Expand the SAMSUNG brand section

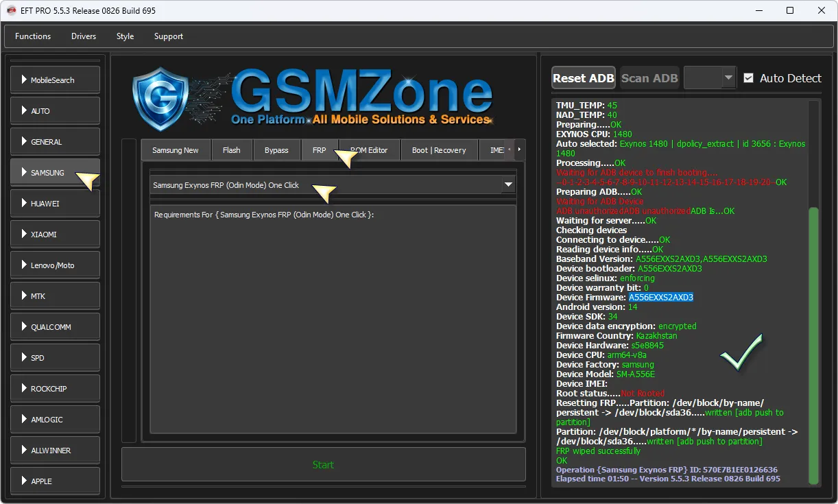[56, 173]
